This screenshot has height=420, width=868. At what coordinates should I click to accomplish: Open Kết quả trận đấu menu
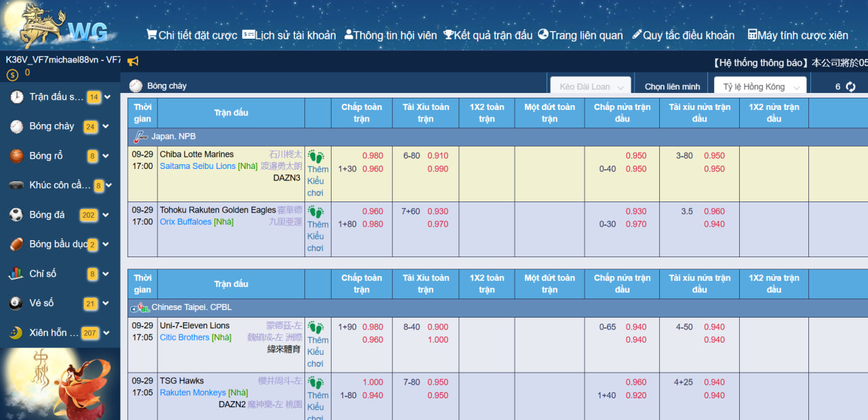coord(488,35)
